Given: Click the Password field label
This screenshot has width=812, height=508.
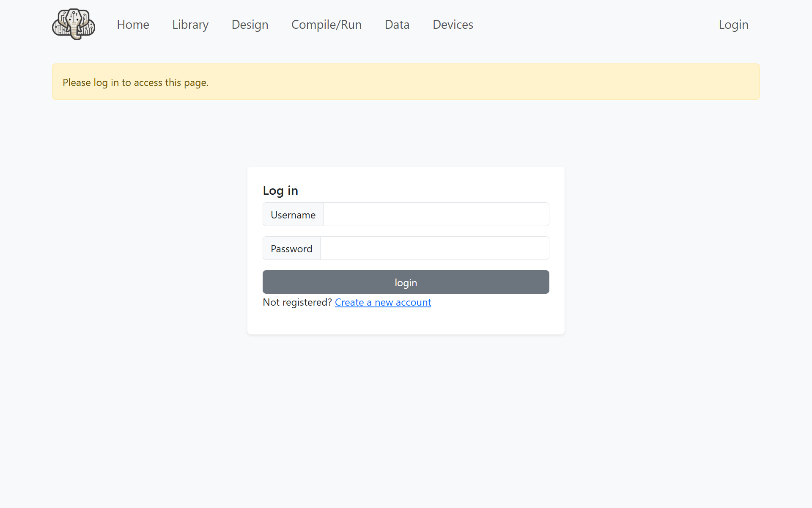Looking at the screenshot, I should tap(291, 248).
